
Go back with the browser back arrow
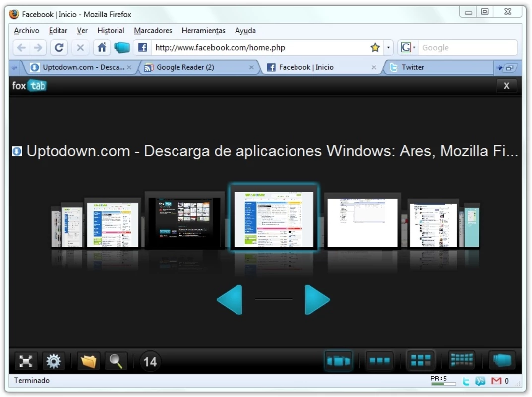(x=22, y=48)
